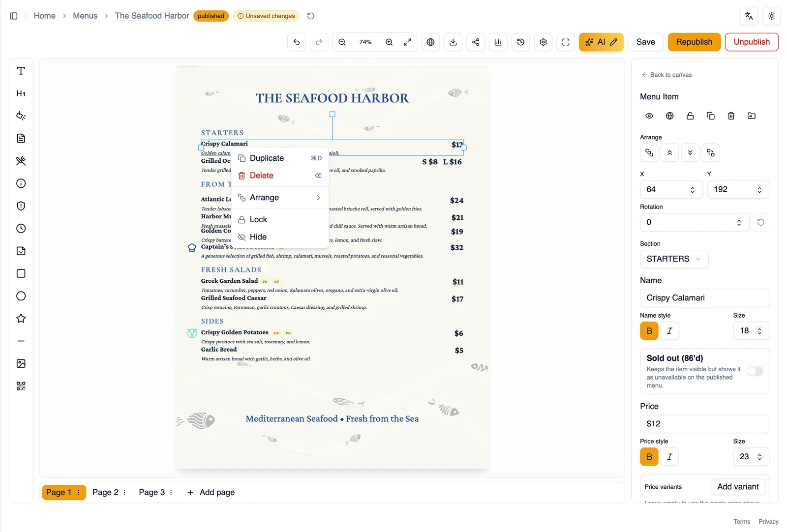Image resolution: width=787 pixels, height=532 pixels.
Task: Add a QR code element
Action: coord(21,386)
